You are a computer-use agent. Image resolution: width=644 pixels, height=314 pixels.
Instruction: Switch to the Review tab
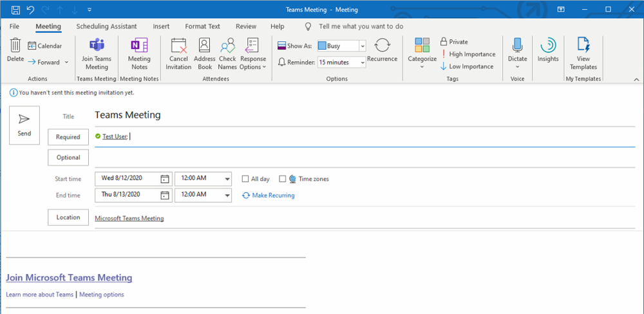click(246, 26)
